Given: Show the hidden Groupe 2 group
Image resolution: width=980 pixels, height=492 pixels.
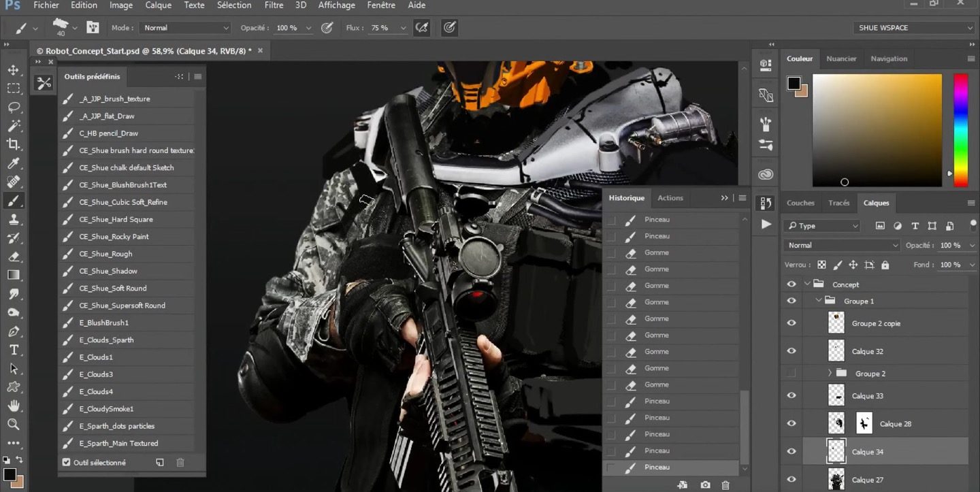Looking at the screenshot, I should click(791, 373).
